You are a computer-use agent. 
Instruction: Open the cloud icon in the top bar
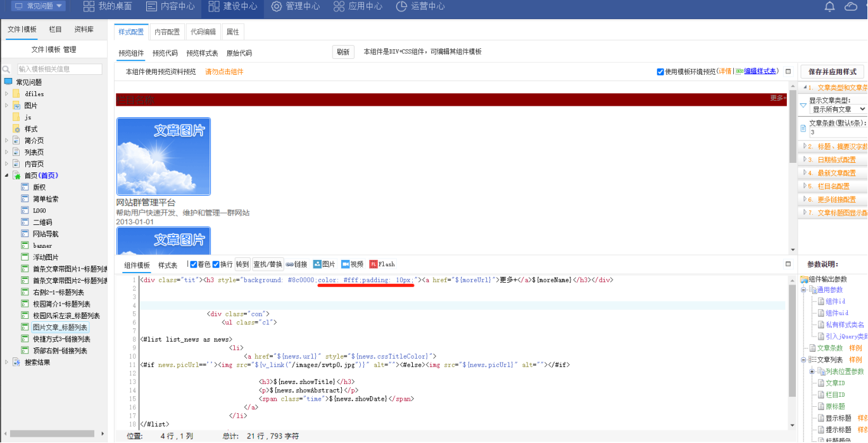[x=850, y=7]
